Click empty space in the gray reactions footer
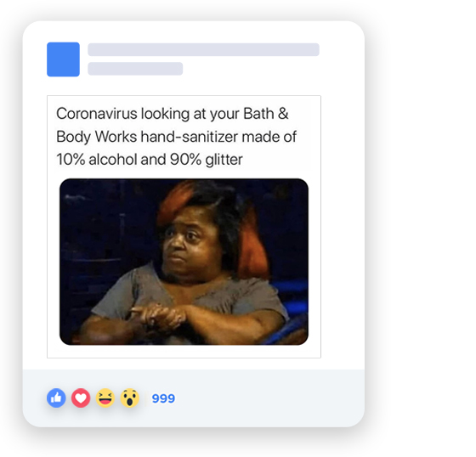The image size is (476, 457). (x=267, y=398)
